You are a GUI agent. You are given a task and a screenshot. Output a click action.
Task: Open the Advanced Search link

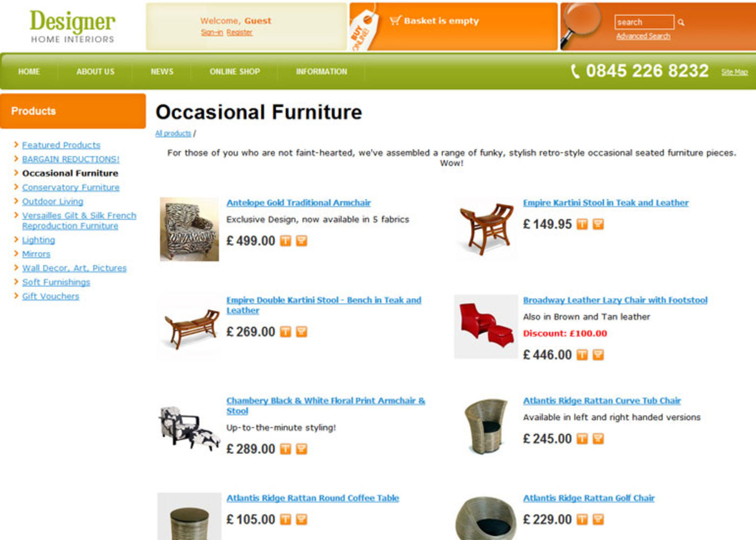tap(643, 36)
